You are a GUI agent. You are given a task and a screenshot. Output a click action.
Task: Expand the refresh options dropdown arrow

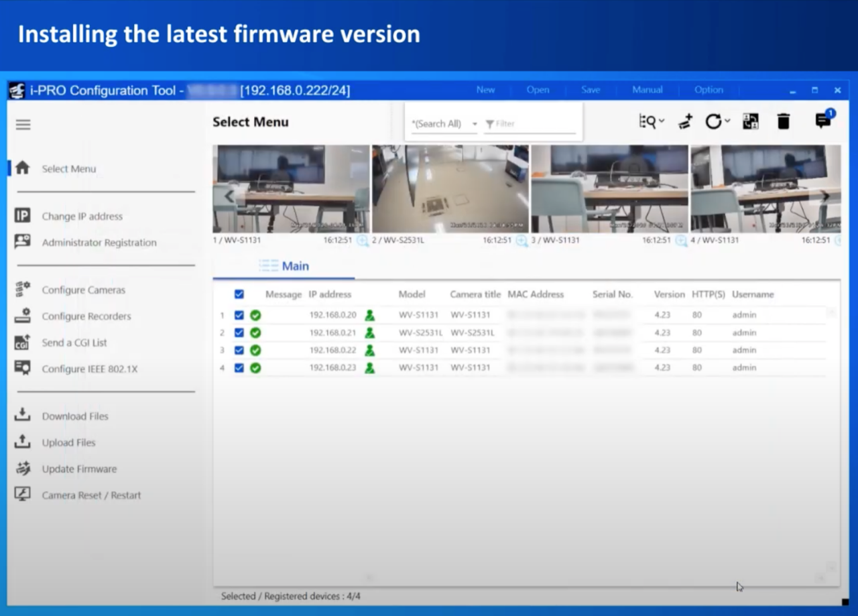click(727, 121)
